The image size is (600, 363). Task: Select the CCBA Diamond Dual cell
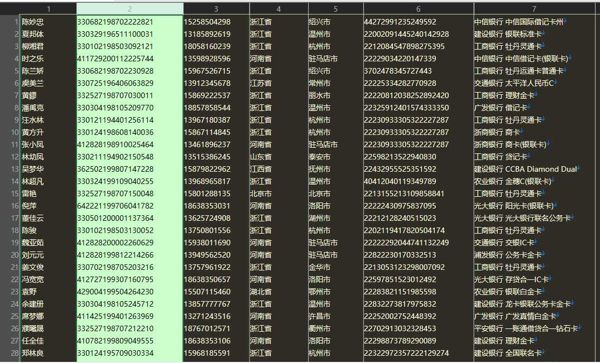click(x=533, y=169)
